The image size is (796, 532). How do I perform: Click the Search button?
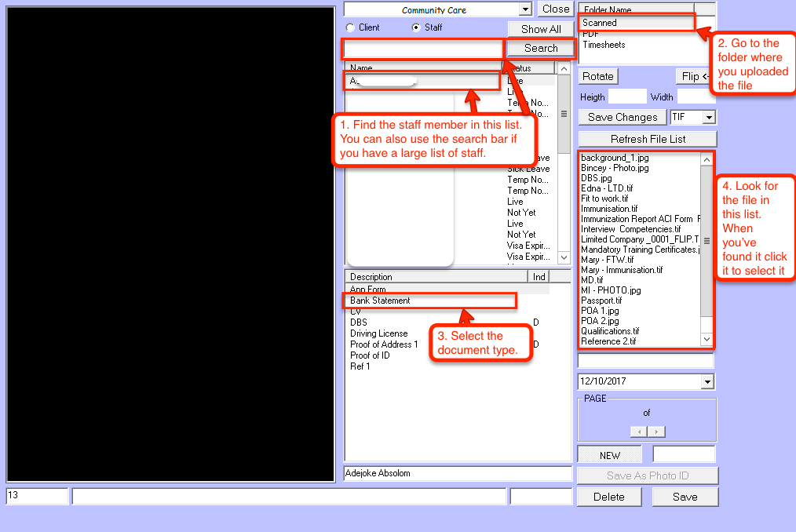(541, 48)
